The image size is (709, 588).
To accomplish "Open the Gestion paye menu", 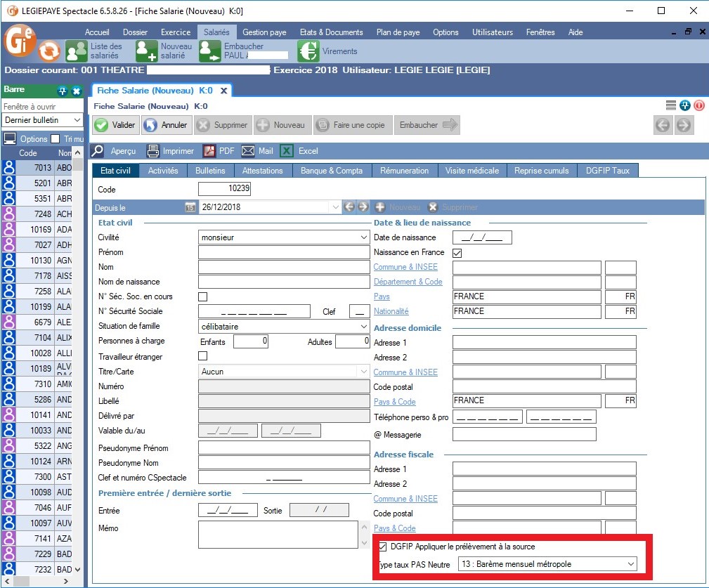I will pos(264,32).
